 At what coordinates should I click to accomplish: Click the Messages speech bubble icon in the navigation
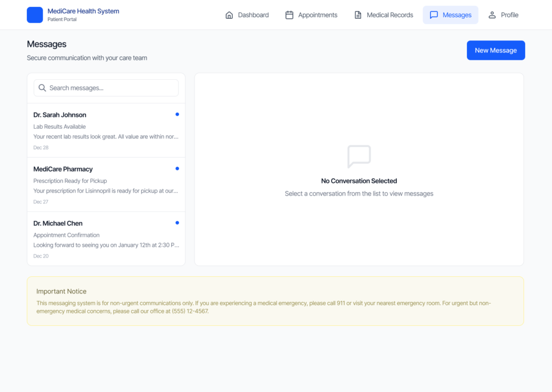(433, 15)
